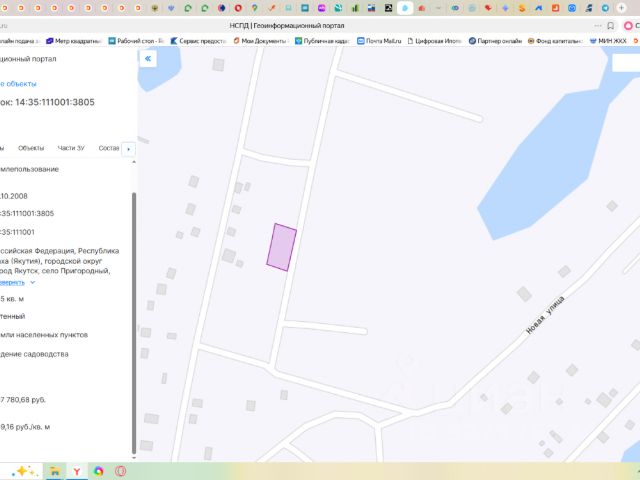Image resolution: width=640 pixels, height=480 pixels.
Task: Open bookmark Почта Mail.ru
Action: pos(379,41)
